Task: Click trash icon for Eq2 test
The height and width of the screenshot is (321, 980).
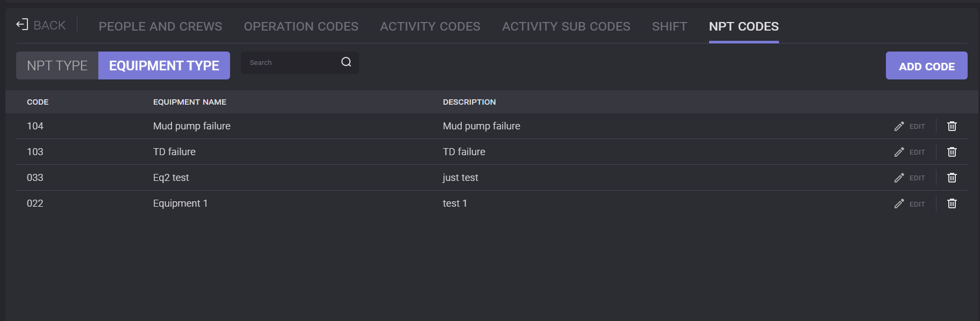Action: pos(952,178)
